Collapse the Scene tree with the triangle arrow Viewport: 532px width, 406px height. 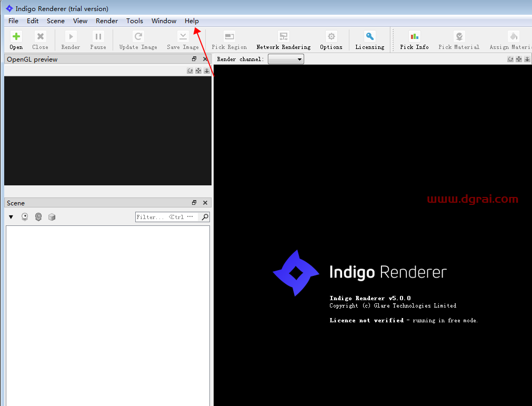tap(11, 216)
